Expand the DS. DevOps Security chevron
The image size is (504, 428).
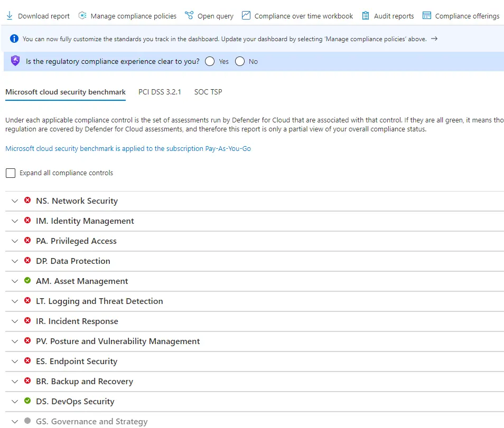15,402
